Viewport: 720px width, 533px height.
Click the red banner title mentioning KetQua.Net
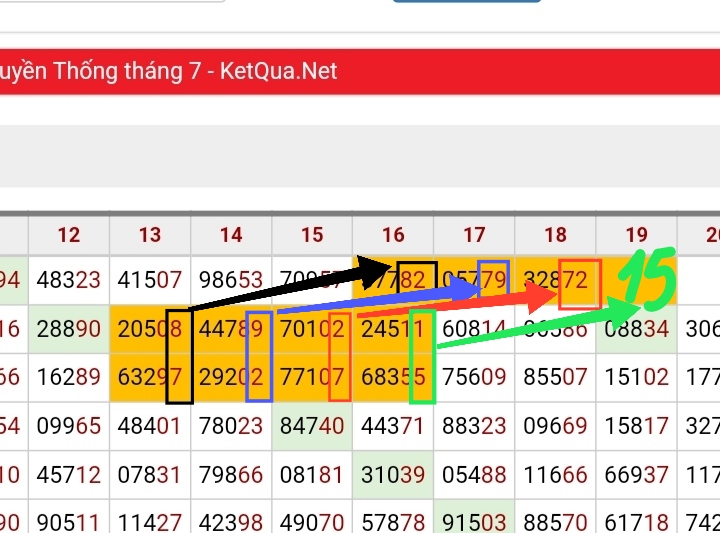[168, 72]
